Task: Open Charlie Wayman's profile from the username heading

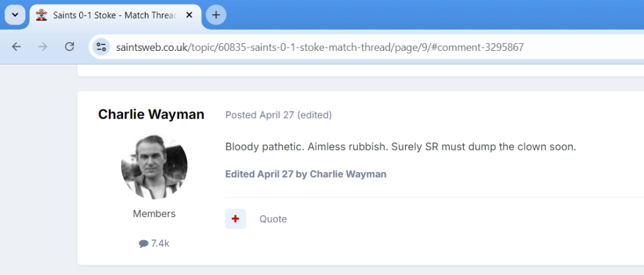Action: coord(151,115)
